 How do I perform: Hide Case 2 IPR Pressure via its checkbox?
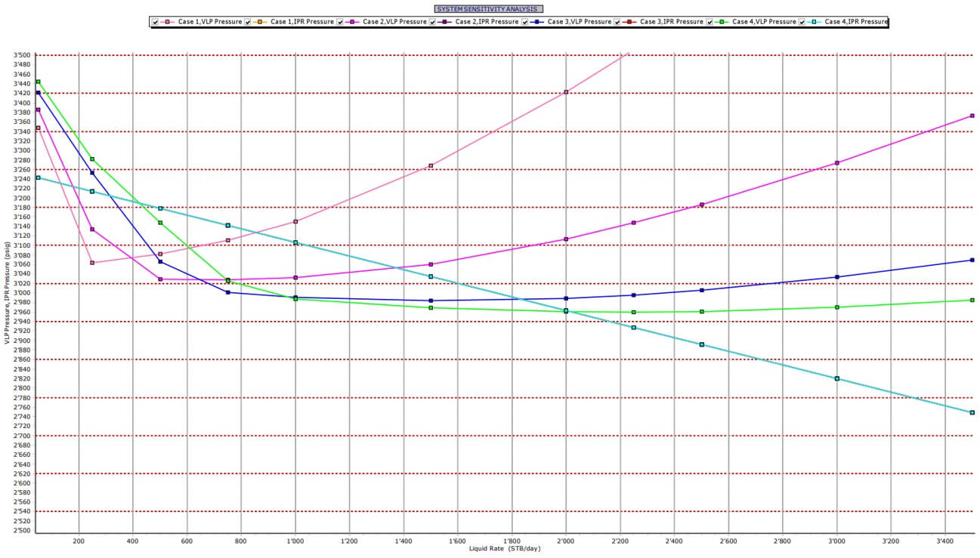tap(434, 22)
